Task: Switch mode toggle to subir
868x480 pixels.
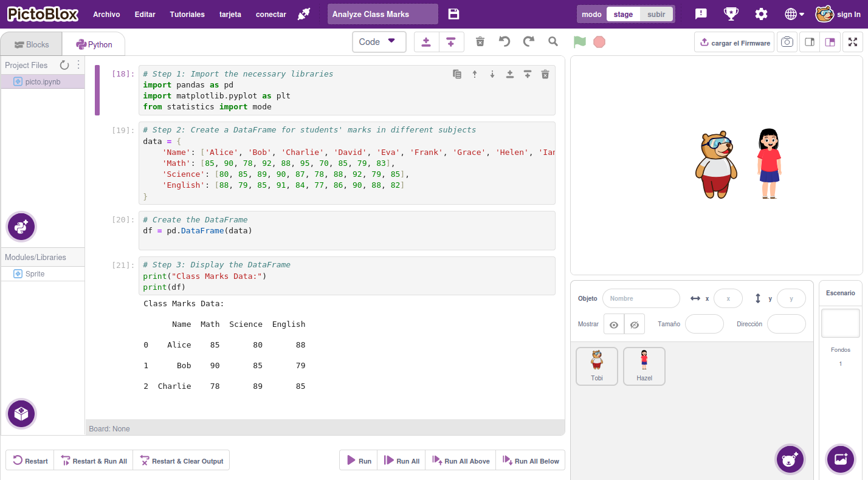Action: pos(656,14)
